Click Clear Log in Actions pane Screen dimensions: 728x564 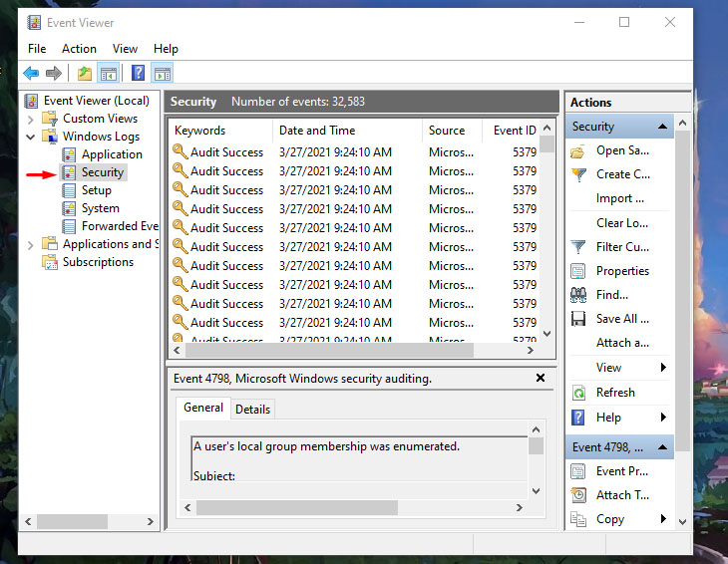coord(622,223)
